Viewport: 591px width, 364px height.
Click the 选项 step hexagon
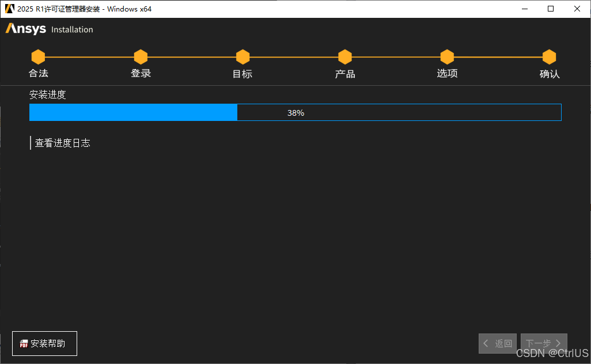(447, 57)
